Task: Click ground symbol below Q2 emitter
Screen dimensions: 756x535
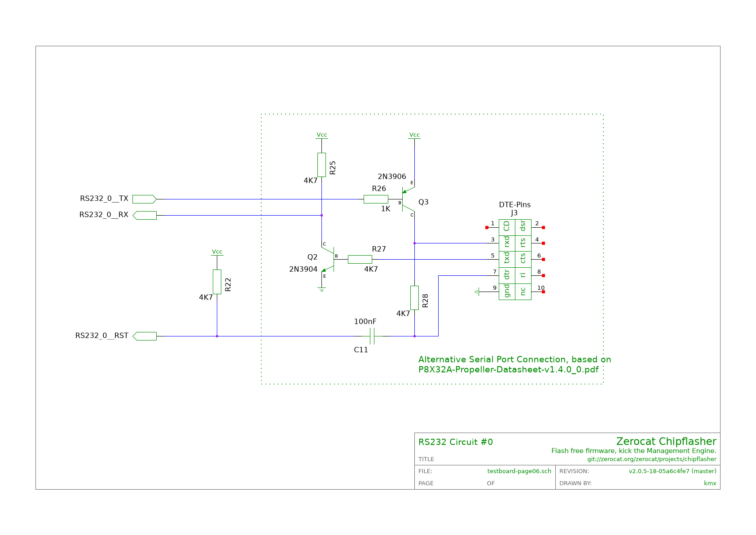Action: [x=321, y=289]
